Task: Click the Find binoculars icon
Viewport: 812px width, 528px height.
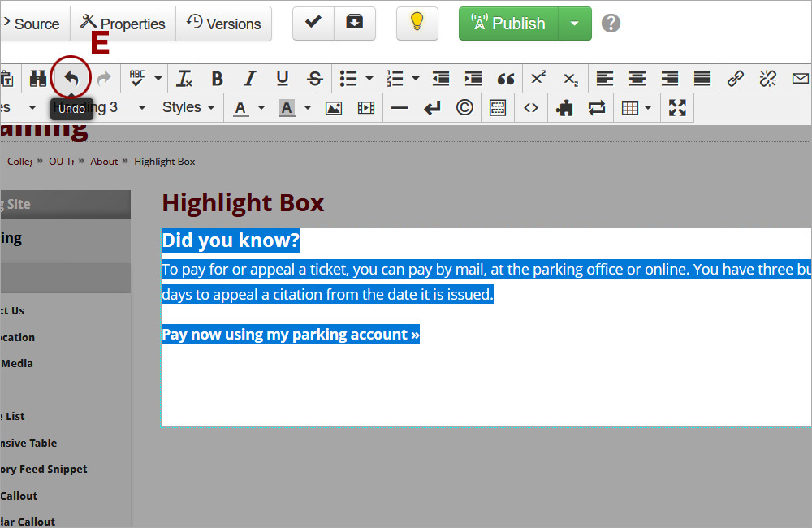Action: [x=38, y=79]
